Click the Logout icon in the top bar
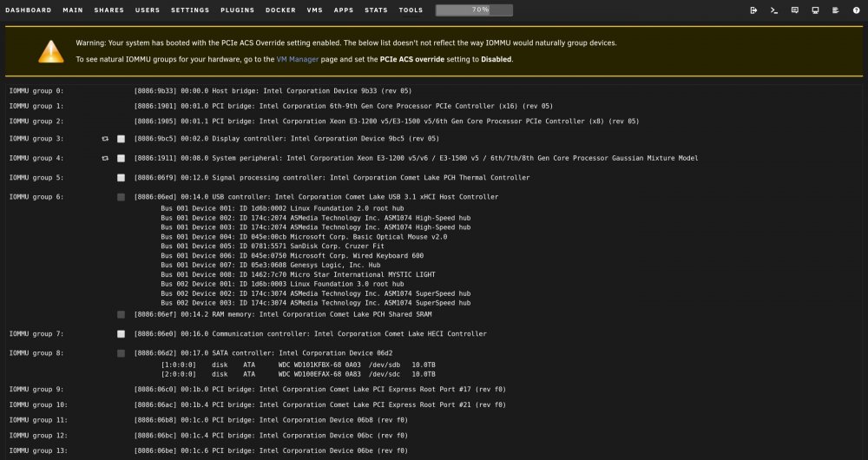The image size is (868, 460). 753,10
